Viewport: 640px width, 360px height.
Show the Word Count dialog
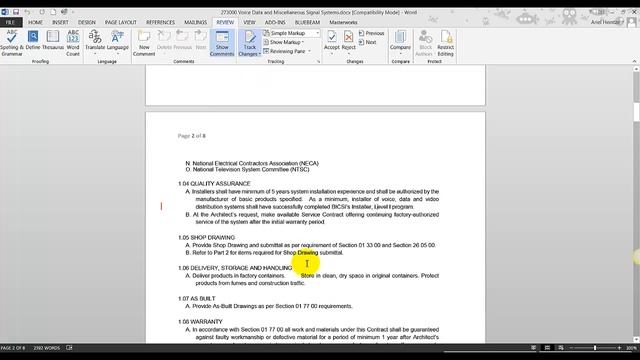(x=73, y=43)
